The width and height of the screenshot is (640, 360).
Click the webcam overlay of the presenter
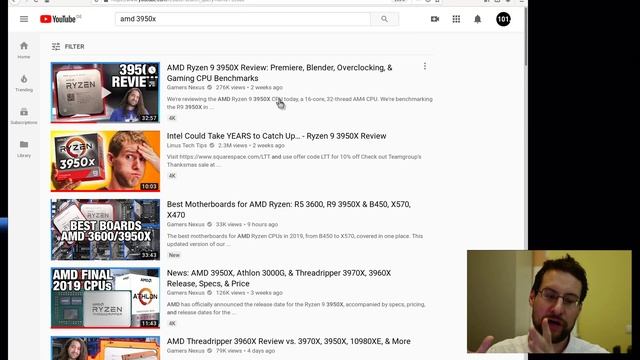549,301
